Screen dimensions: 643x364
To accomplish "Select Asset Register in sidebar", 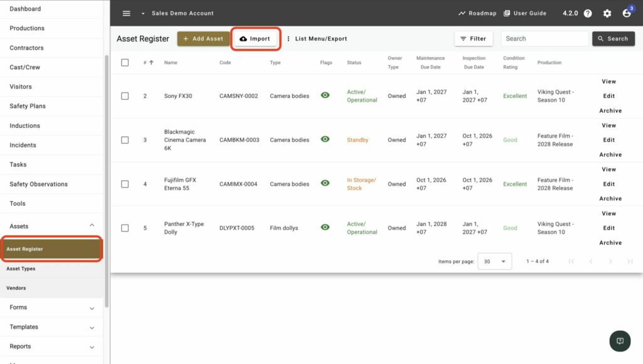I will pos(51,249).
